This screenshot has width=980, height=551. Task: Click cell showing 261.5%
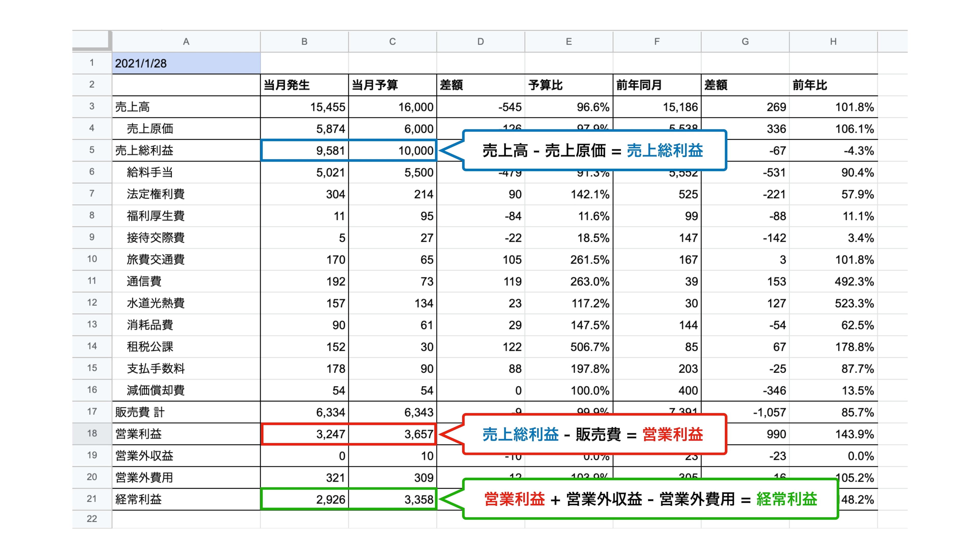tap(569, 259)
